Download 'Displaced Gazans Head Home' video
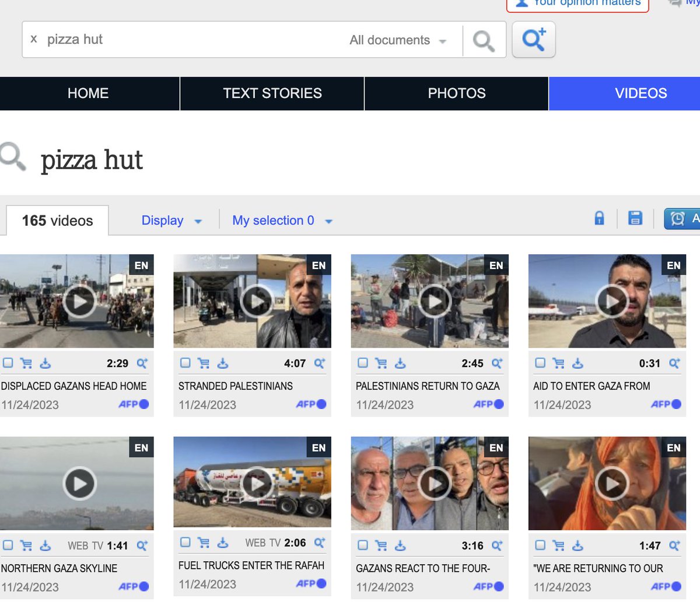 [x=45, y=363]
